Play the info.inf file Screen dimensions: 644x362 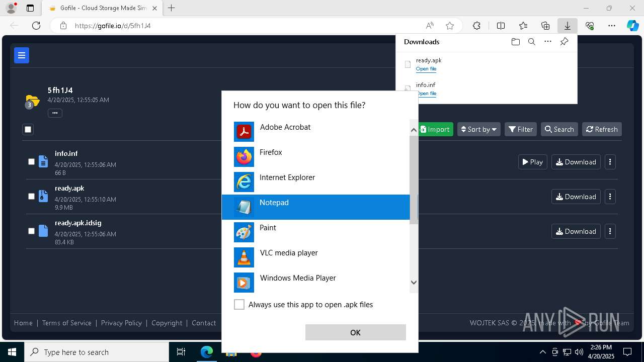[x=533, y=162]
